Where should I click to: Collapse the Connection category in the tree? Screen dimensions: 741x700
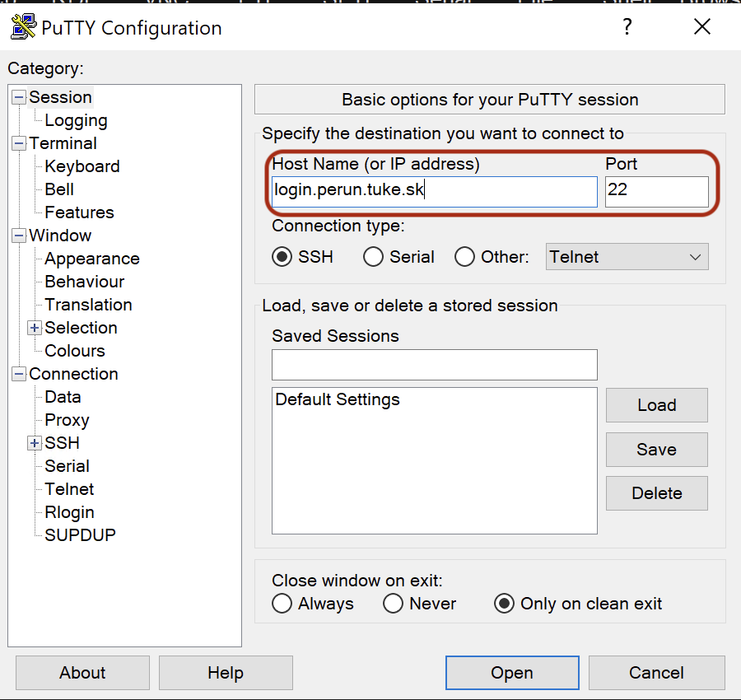[17, 373]
